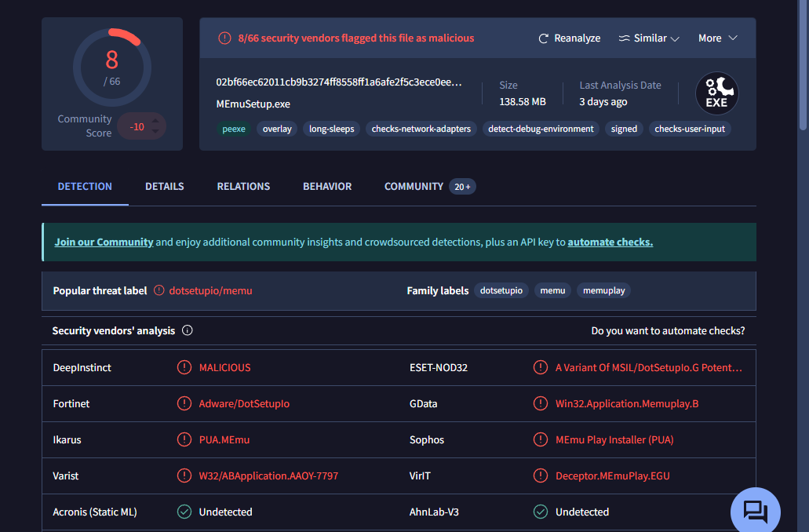Screen dimensions: 809x532
Task: Click the alert icon next to DeepInstinct result
Action: pos(184,367)
